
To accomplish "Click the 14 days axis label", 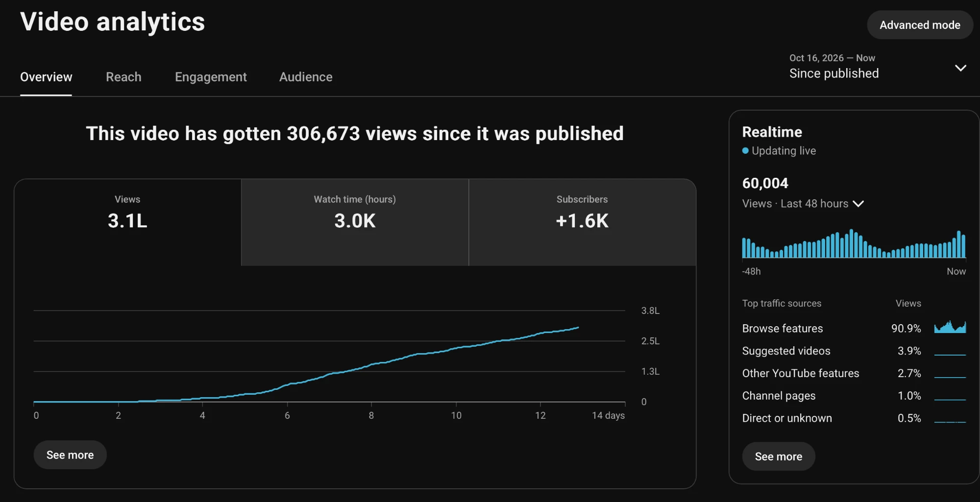I will click(x=608, y=415).
